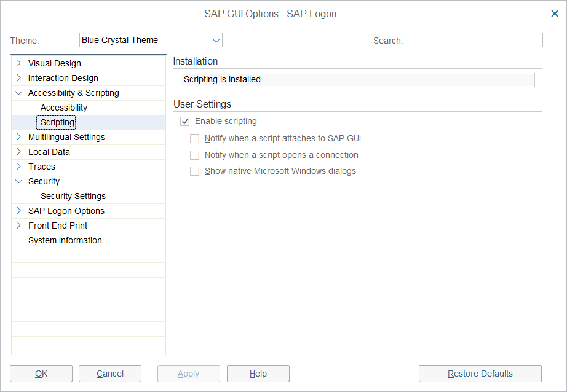Image resolution: width=567 pixels, height=392 pixels.
Task: Select the Accessibility tree item
Action: (x=64, y=108)
